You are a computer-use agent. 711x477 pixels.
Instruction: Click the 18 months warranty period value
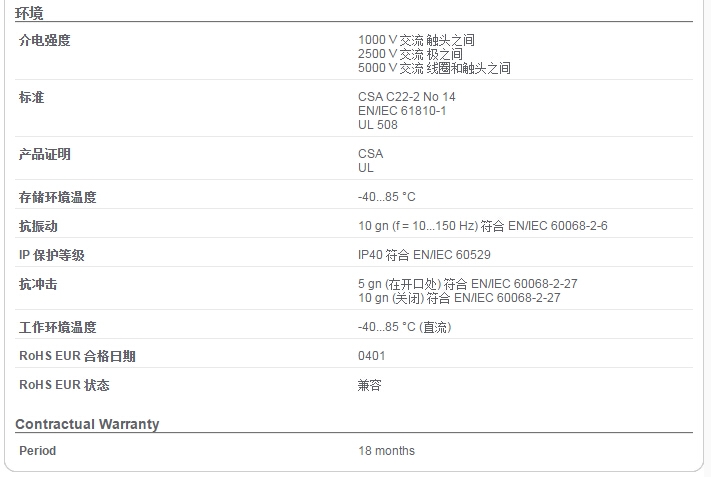pos(386,451)
